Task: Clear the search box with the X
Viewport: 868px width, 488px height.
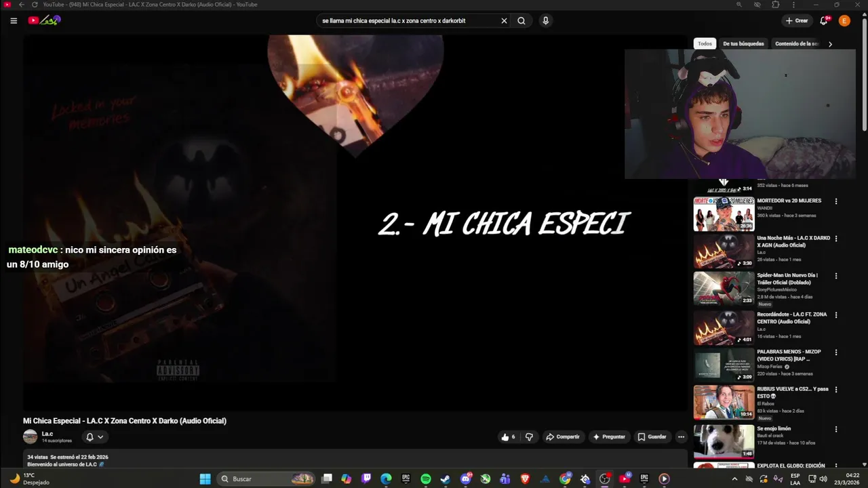Action: (x=504, y=20)
